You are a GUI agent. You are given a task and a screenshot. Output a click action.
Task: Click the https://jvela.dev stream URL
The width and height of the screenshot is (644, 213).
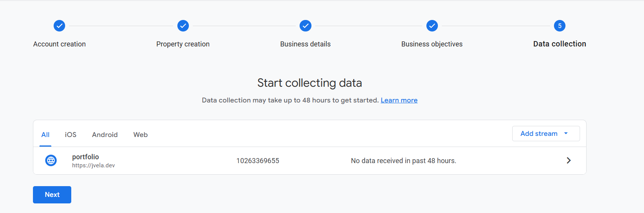click(x=93, y=165)
